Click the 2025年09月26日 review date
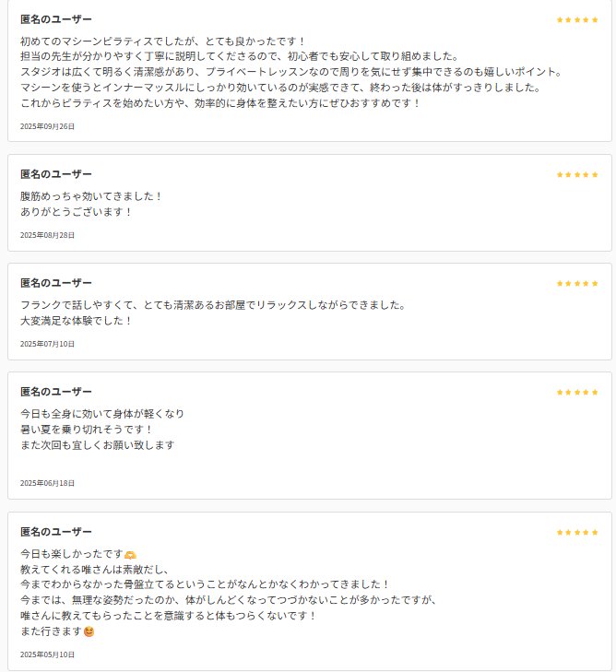 [x=47, y=126]
